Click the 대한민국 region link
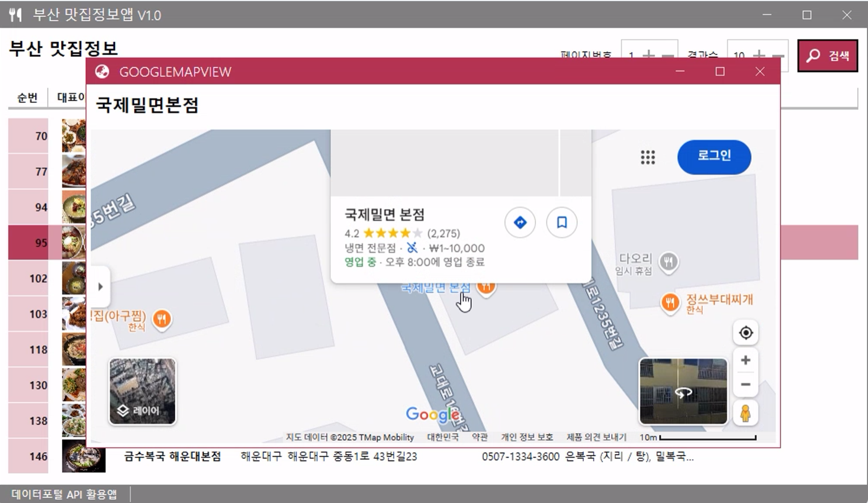This screenshot has width=868, height=503. pyautogui.click(x=443, y=437)
